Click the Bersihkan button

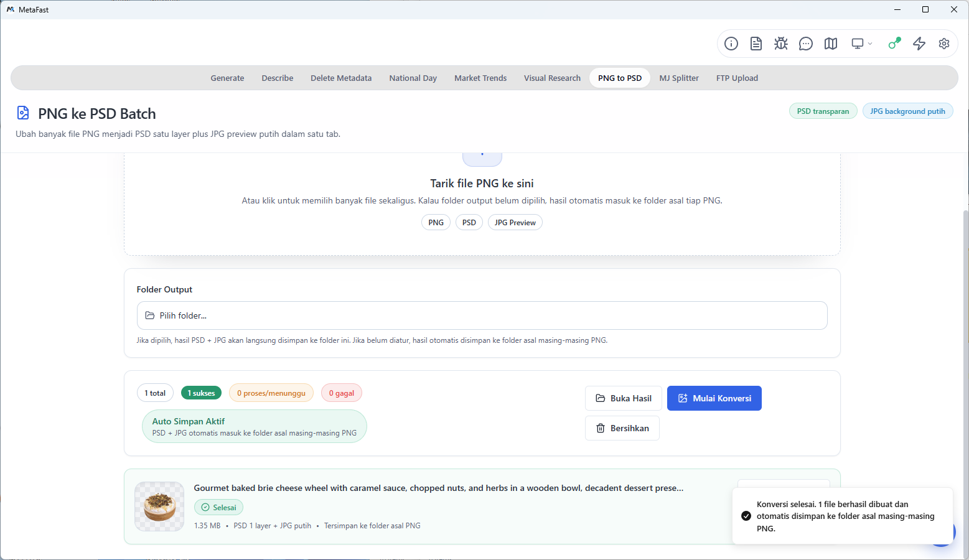[x=622, y=428]
